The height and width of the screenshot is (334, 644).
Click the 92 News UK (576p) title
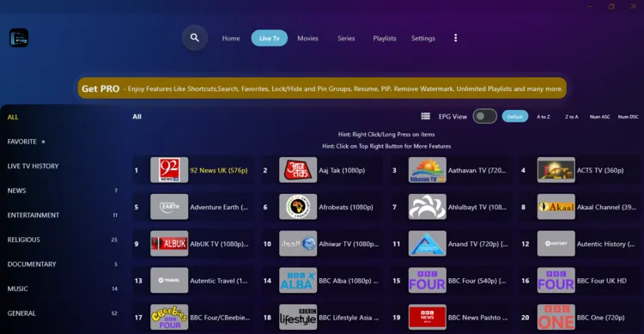point(219,170)
